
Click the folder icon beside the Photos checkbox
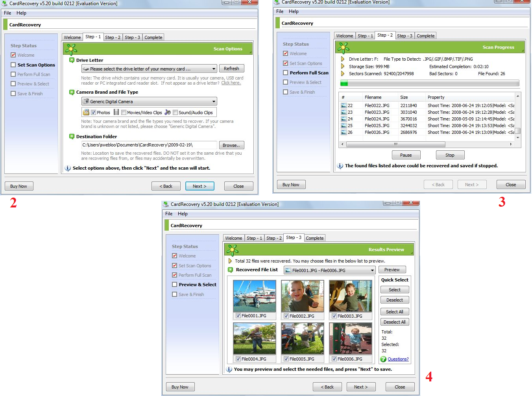(86, 113)
